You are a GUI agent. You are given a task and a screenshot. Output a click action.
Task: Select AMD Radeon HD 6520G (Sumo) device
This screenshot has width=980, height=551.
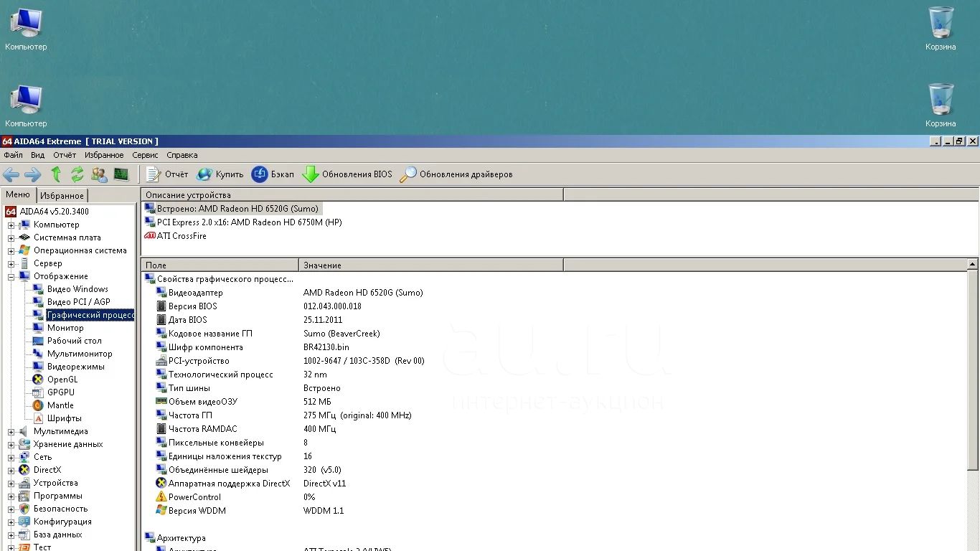tap(232, 209)
